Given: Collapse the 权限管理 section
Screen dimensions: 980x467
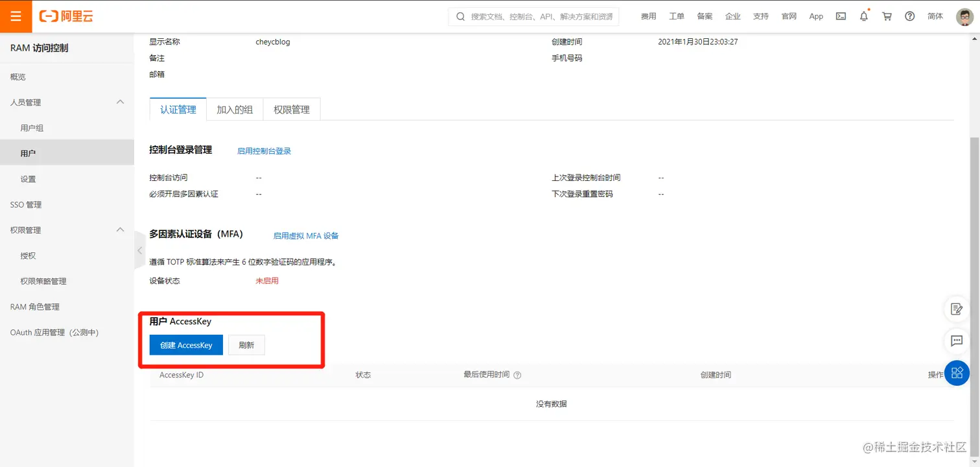Looking at the screenshot, I should coord(120,230).
